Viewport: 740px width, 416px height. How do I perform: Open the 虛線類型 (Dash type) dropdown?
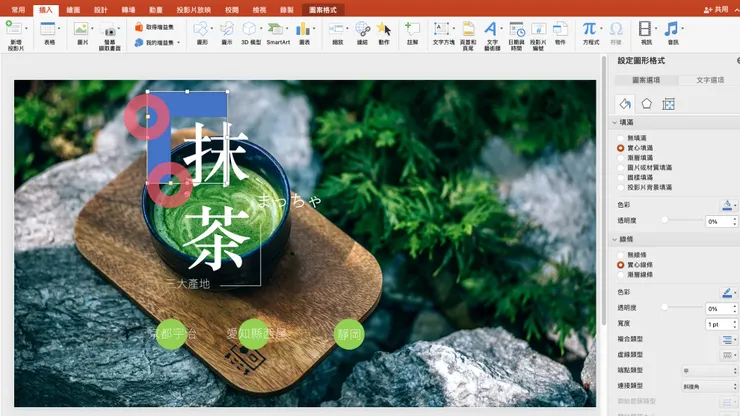(728, 355)
